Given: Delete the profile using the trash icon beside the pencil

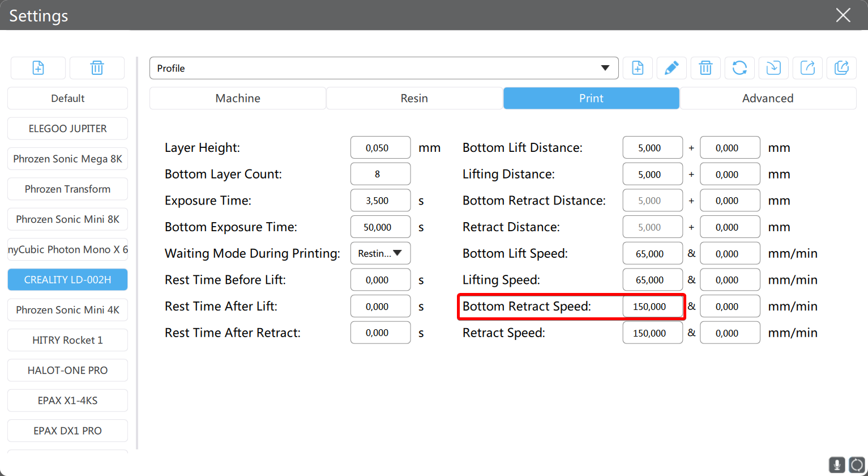Looking at the screenshot, I should click(x=705, y=68).
